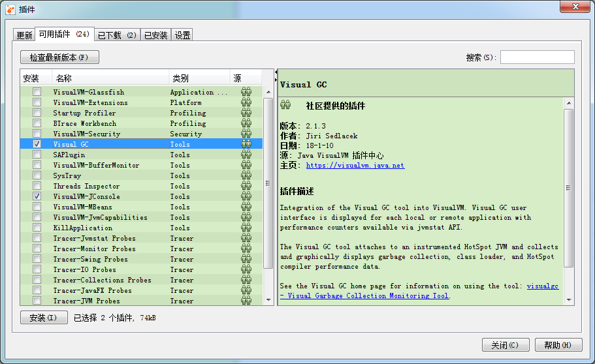Check the VisualVM-Glassfish install checkbox
The image size is (595, 364).
coord(37,92)
